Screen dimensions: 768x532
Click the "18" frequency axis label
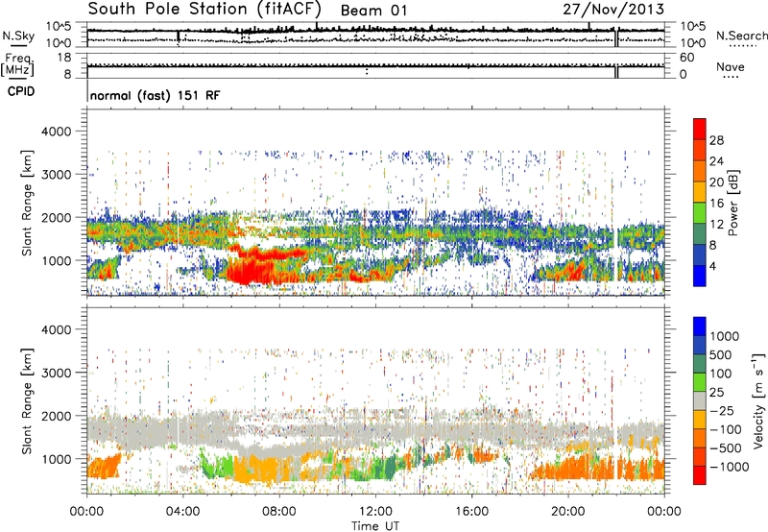63,58
